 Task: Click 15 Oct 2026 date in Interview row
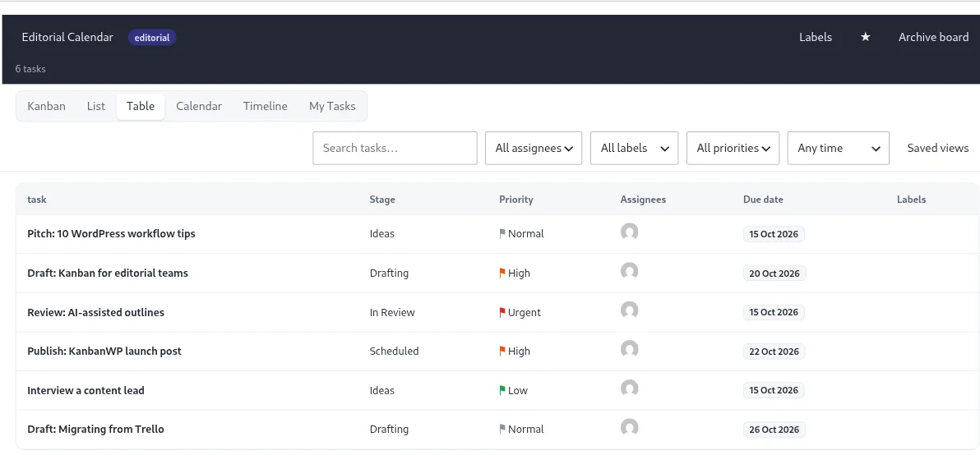774,390
